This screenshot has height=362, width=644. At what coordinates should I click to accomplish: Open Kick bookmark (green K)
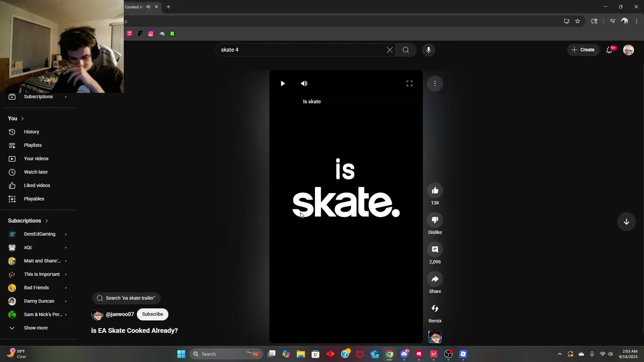(x=172, y=34)
